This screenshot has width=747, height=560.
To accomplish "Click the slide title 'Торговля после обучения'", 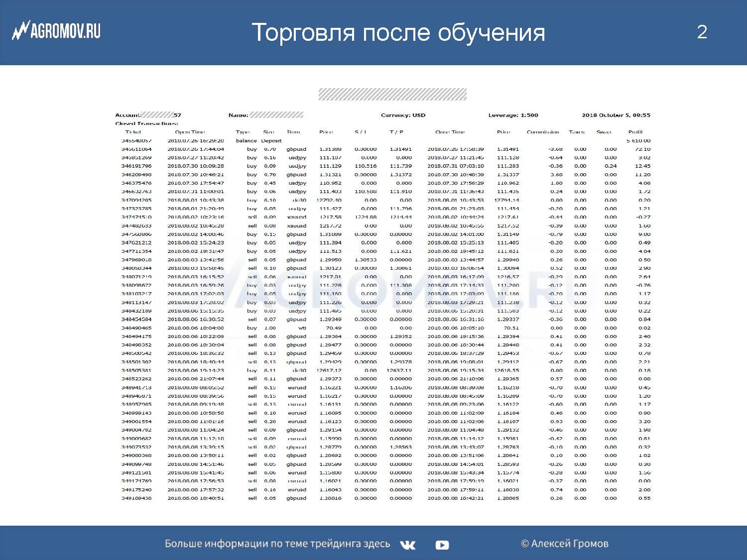I will 398,33.
